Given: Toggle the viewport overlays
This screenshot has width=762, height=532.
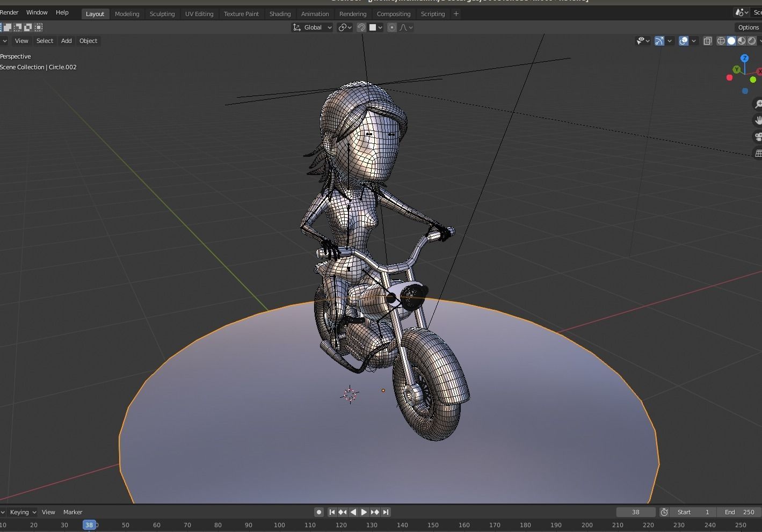Looking at the screenshot, I should (x=684, y=41).
